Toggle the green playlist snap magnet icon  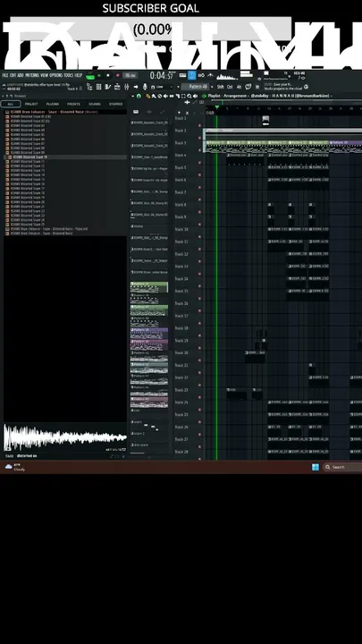click(x=139, y=96)
